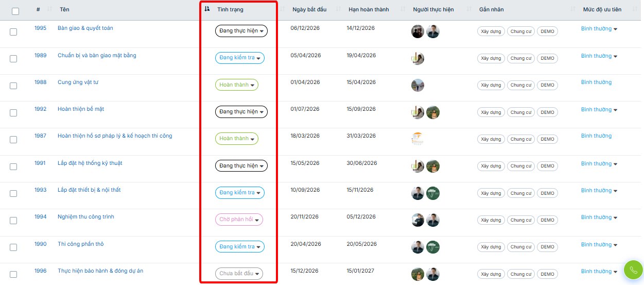
Task: Sort by Hạn hoàn thành column icon
Action: pyautogui.click(x=403, y=9)
